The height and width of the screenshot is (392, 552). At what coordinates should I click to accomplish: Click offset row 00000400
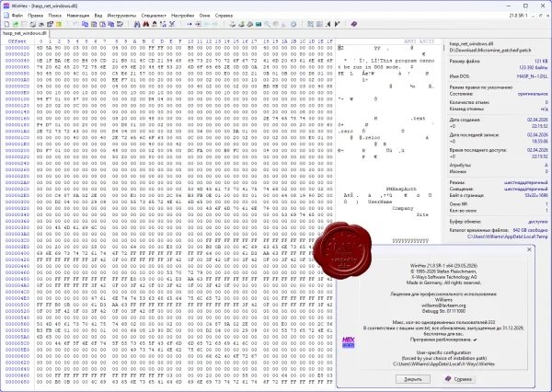(x=17, y=253)
